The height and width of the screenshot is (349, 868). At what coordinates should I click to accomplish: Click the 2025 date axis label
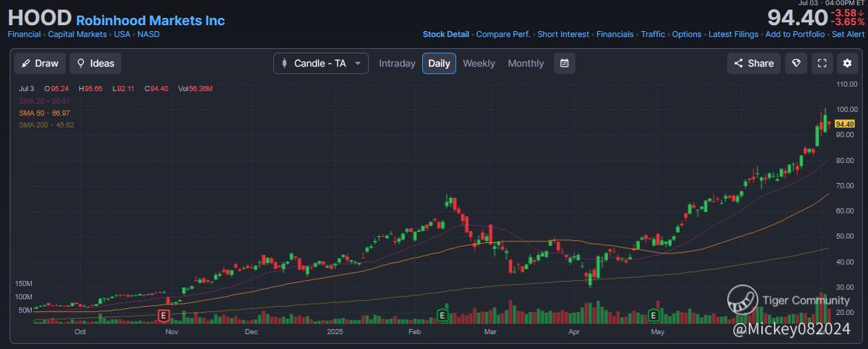click(335, 332)
